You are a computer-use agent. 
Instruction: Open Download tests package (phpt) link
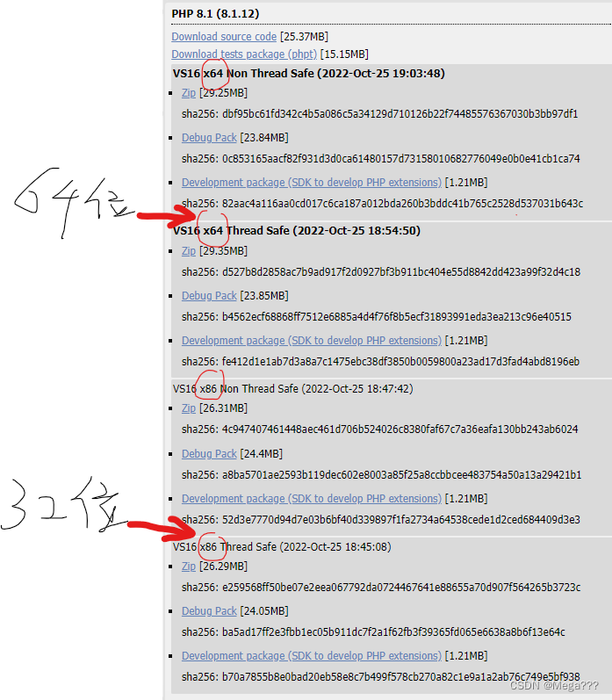244,54
